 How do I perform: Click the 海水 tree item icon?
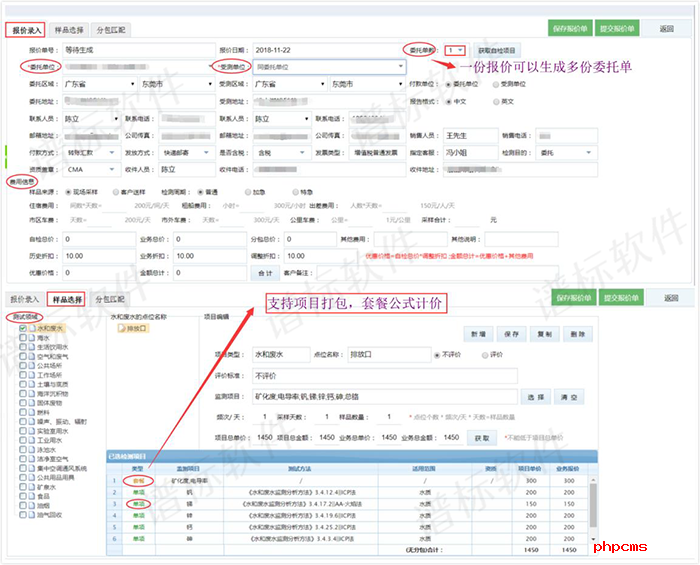[x=31, y=337]
